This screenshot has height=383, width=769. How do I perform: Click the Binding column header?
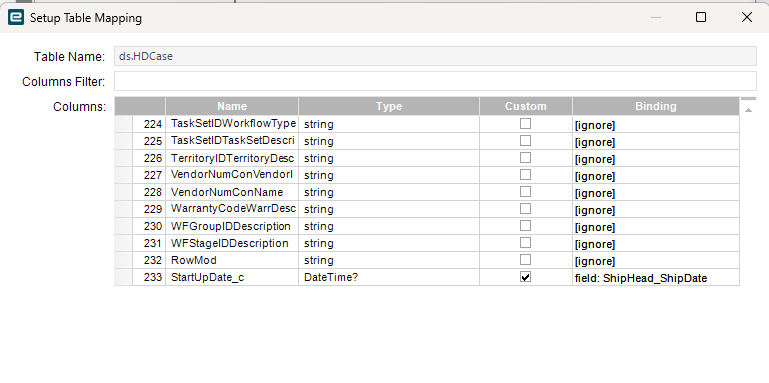tap(656, 106)
